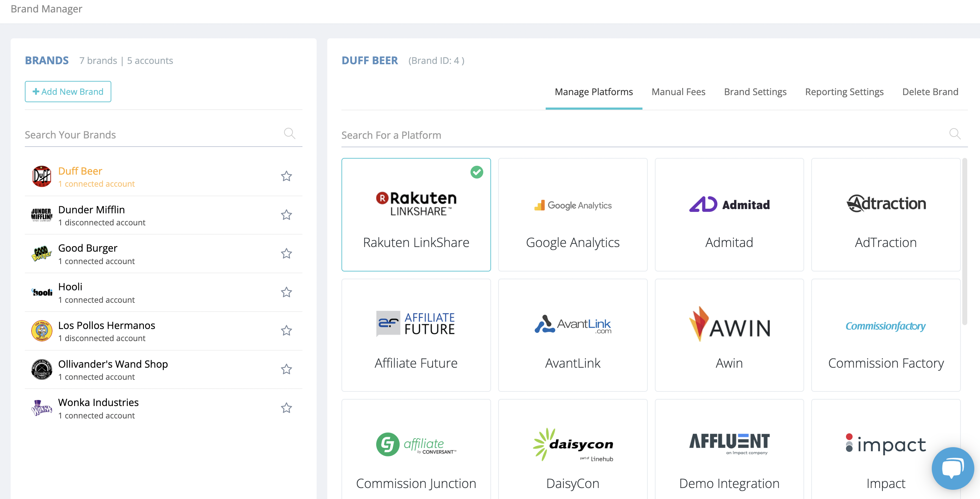
Task: Click Dunder Mifflin '1 disconnected account' text
Action: (x=101, y=223)
